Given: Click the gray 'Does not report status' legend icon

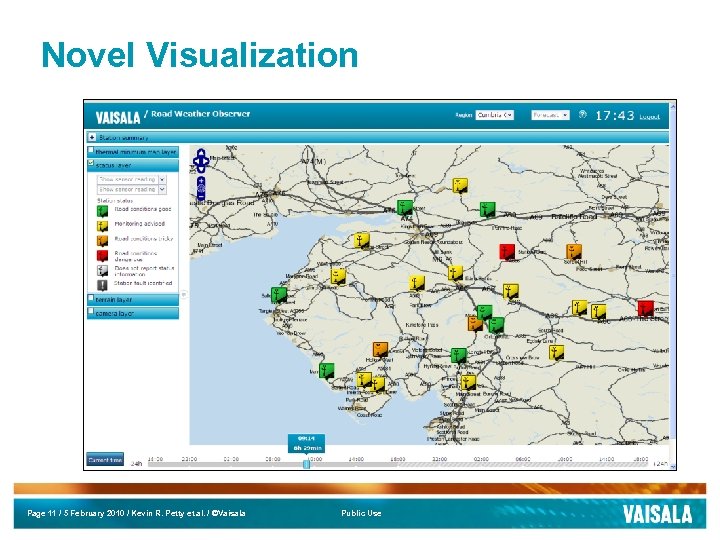Looking at the screenshot, I should (x=102, y=270).
